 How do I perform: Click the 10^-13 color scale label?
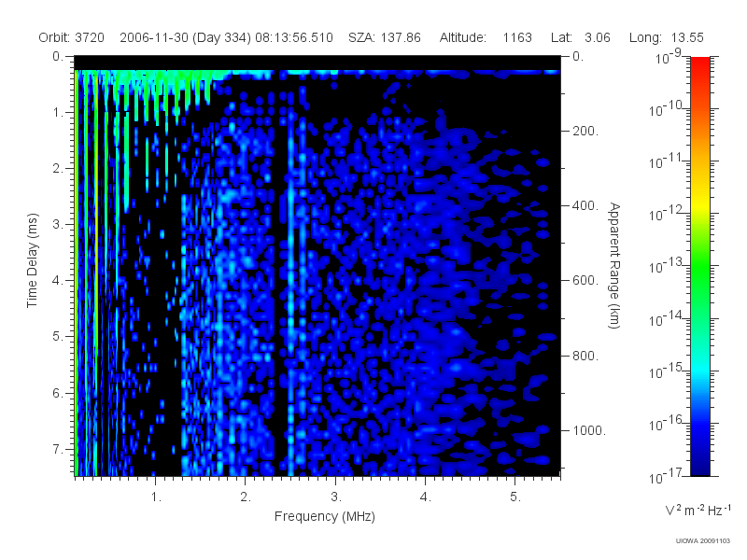click(666, 267)
